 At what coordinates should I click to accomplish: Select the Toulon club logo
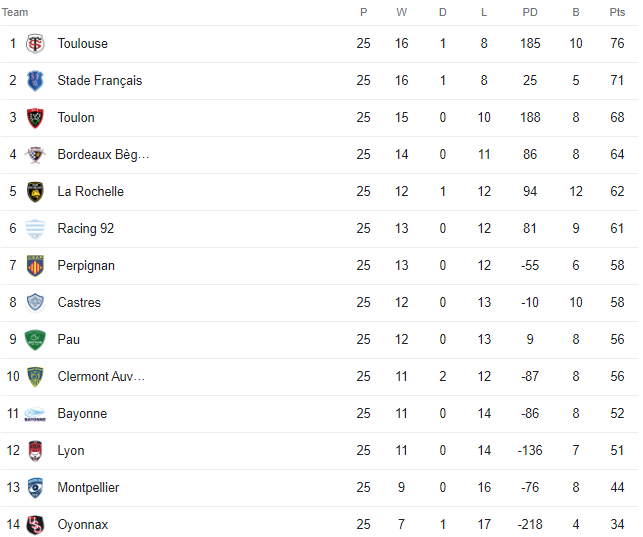35,118
